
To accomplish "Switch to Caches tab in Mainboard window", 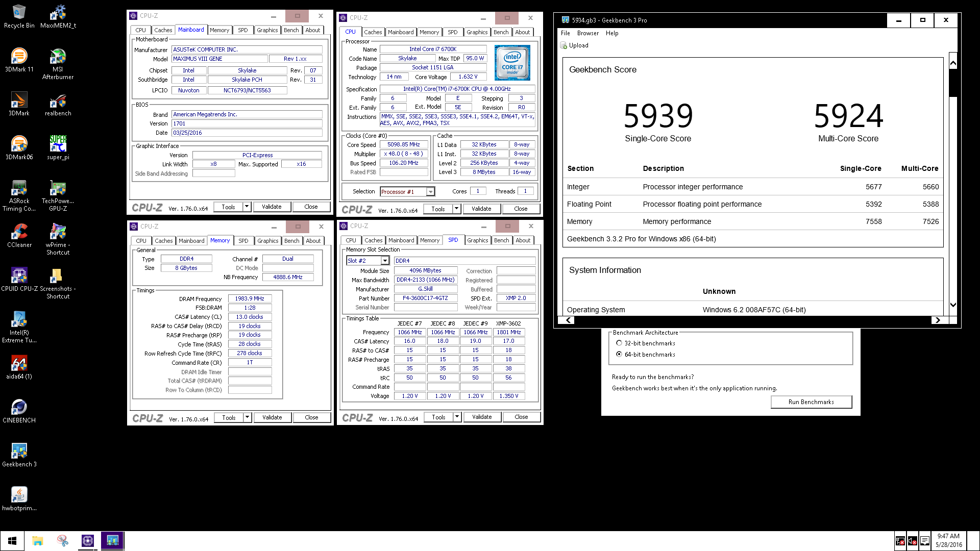I will [x=163, y=30].
